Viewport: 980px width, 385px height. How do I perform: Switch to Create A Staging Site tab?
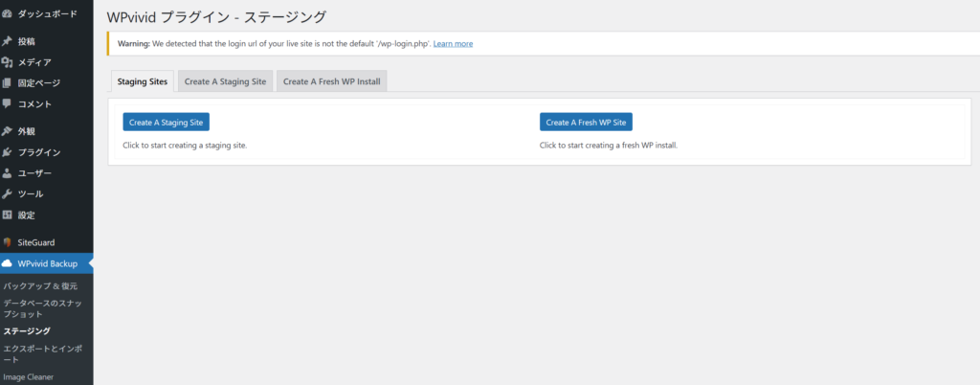[x=225, y=82]
